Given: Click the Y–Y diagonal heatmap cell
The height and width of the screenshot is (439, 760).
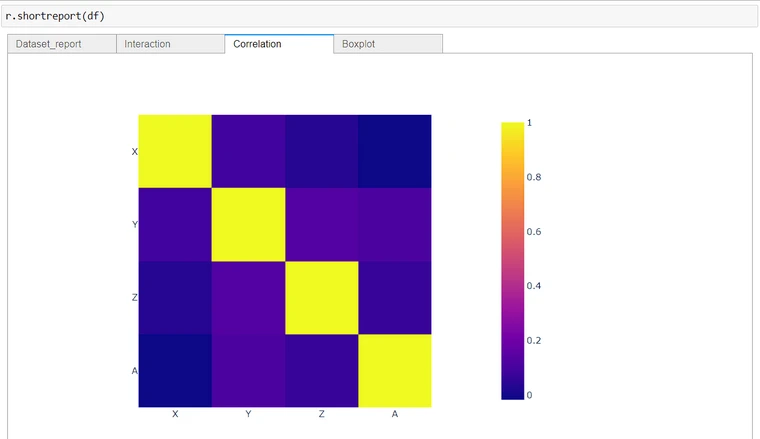Looking at the screenshot, I should pyautogui.click(x=248, y=224).
